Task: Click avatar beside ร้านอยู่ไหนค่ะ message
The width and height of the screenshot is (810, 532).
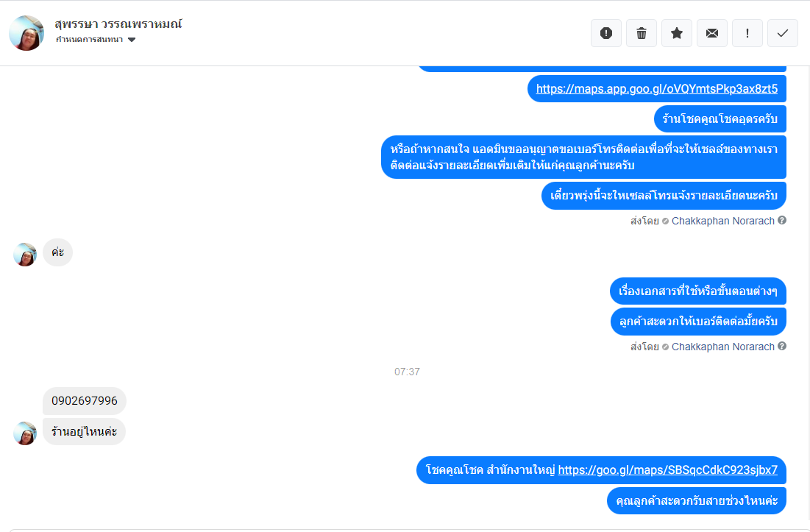Action: (x=25, y=433)
